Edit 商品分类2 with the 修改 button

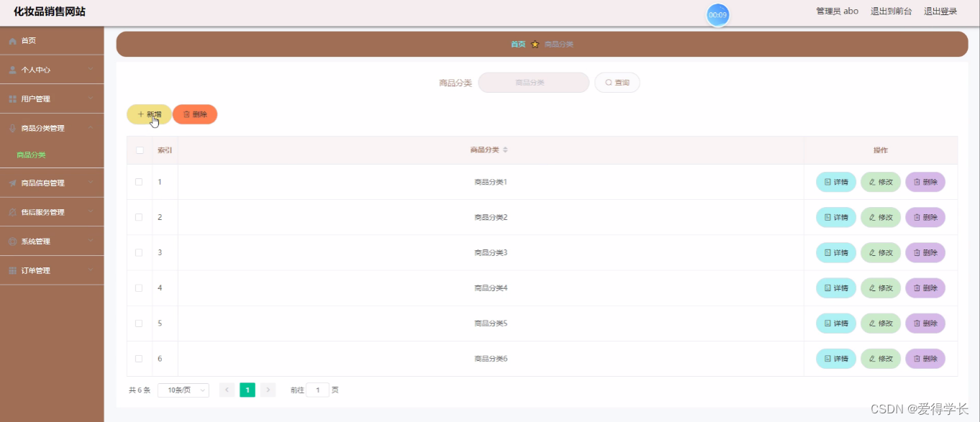881,217
